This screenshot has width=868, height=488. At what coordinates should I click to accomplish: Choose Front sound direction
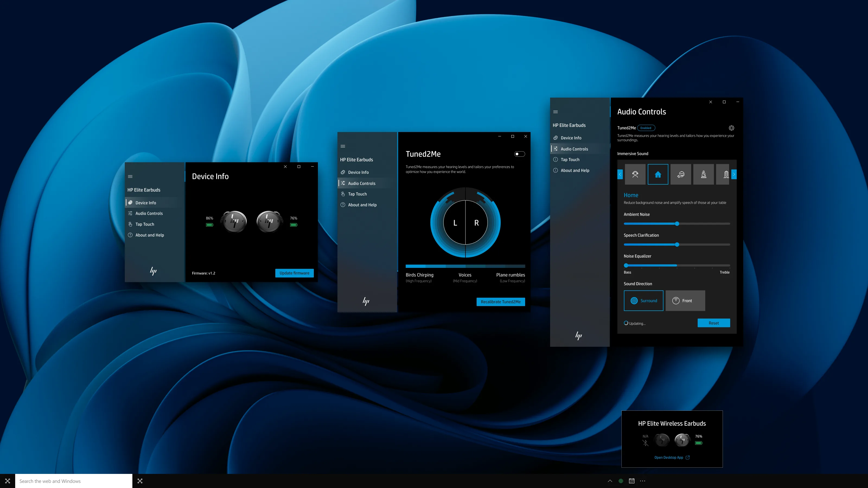point(685,301)
